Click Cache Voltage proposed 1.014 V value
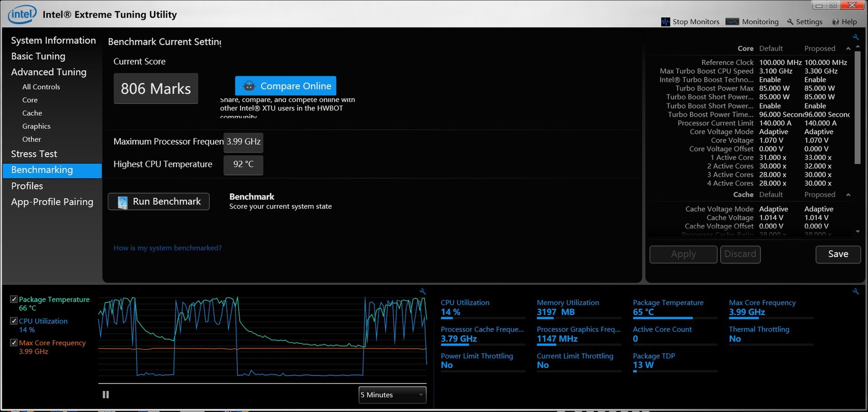Image resolution: width=868 pixels, height=412 pixels. pos(816,218)
